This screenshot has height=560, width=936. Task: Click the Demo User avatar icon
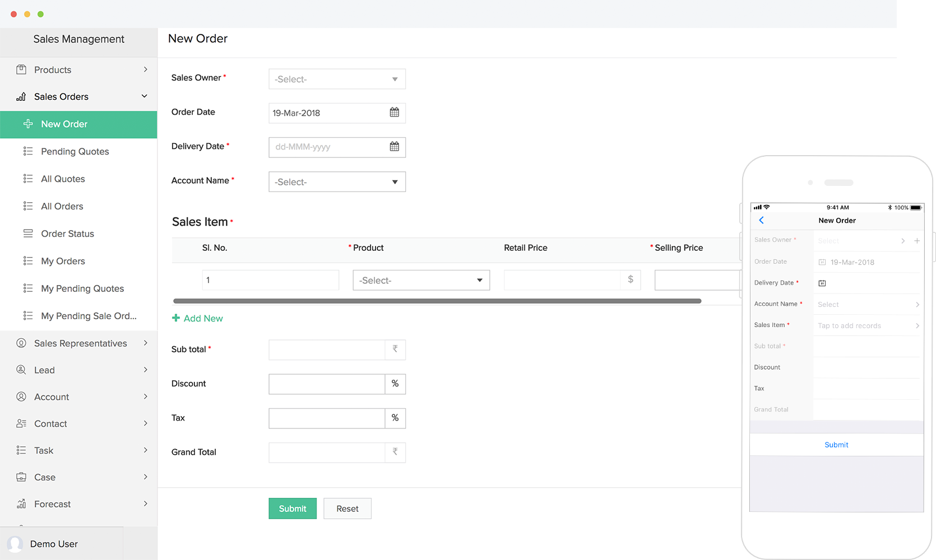click(x=15, y=544)
